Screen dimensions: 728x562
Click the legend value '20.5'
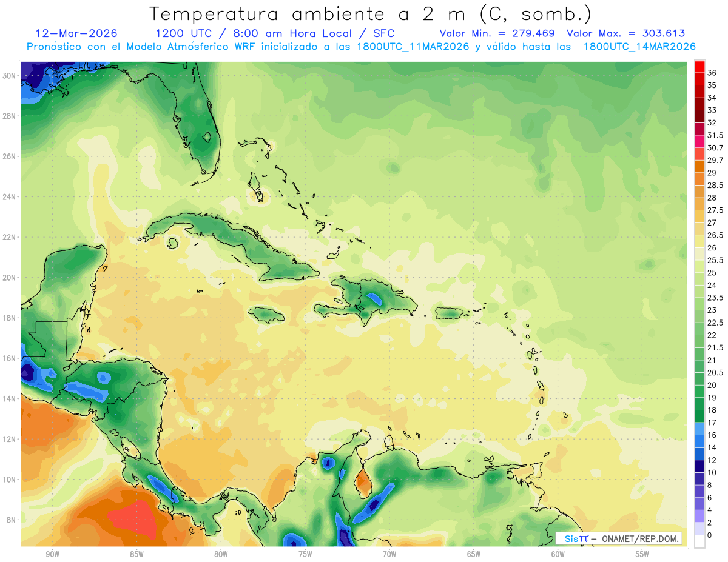715,372
